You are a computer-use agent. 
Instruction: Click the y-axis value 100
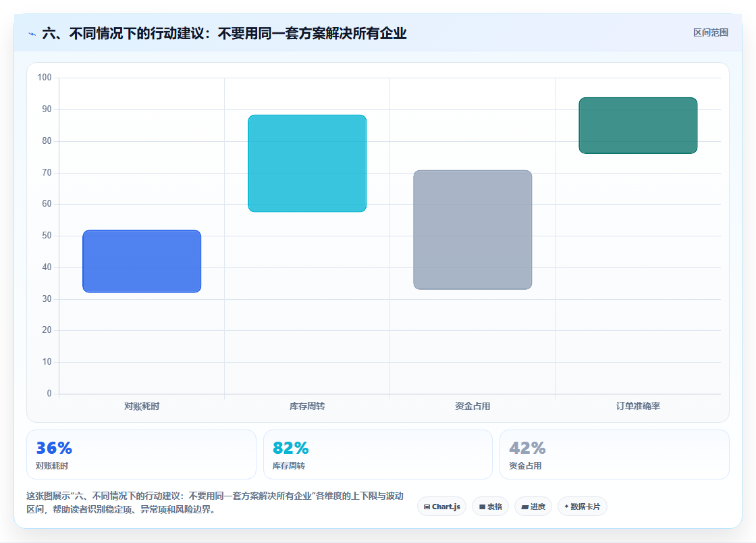point(45,77)
